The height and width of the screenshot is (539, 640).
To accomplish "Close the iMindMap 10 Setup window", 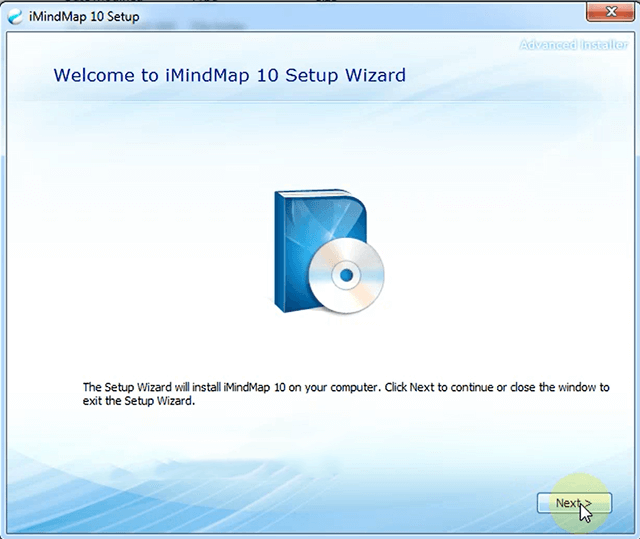I will pos(610,12).
